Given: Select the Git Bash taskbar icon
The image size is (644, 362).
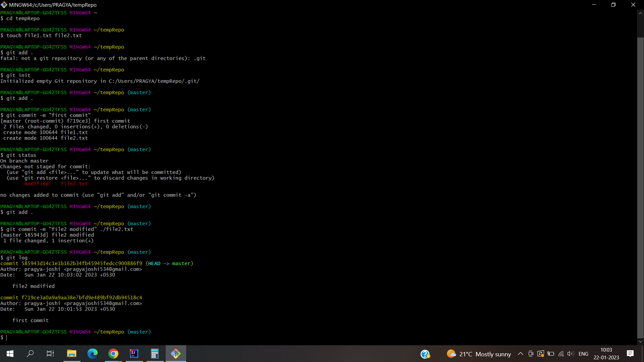Looking at the screenshot, I should (x=176, y=354).
